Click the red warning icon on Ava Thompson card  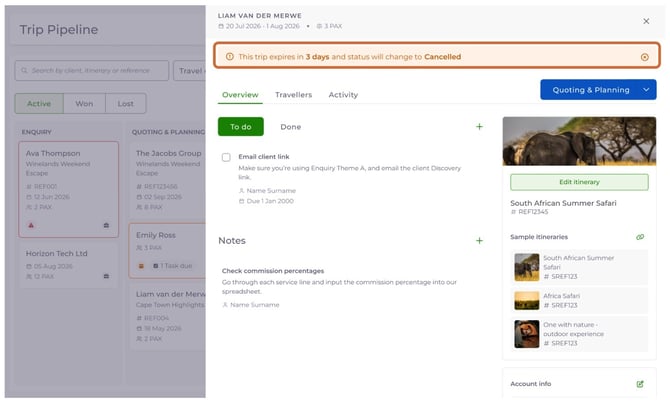pyautogui.click(x=31, y=225)
